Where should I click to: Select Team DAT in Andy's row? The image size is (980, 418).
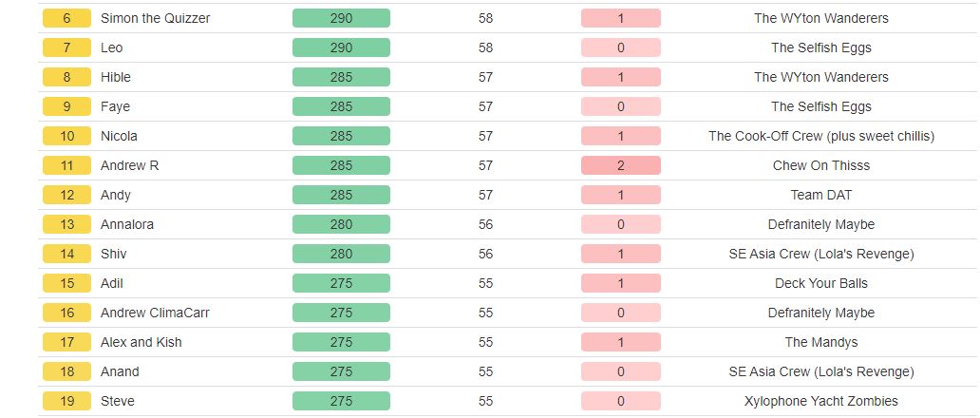point(821,195)
